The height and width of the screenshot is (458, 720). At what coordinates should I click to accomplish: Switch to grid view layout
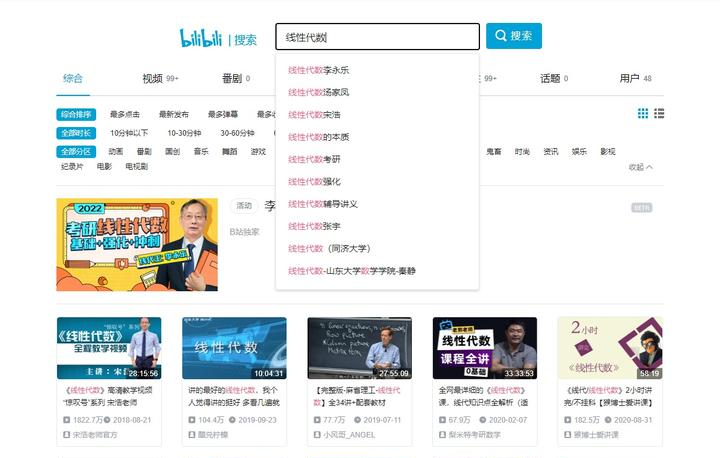click(643, 113)
